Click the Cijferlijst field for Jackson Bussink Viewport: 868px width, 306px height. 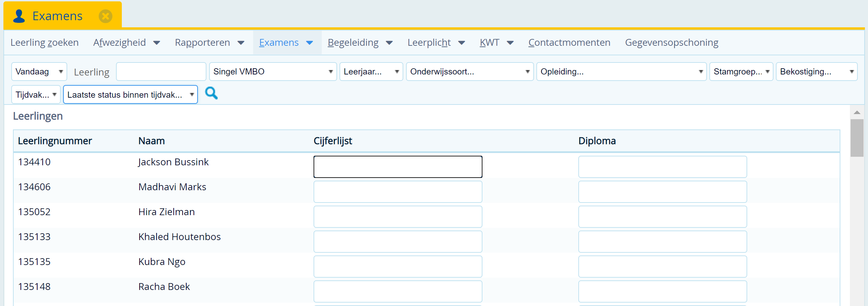(398, 167)
